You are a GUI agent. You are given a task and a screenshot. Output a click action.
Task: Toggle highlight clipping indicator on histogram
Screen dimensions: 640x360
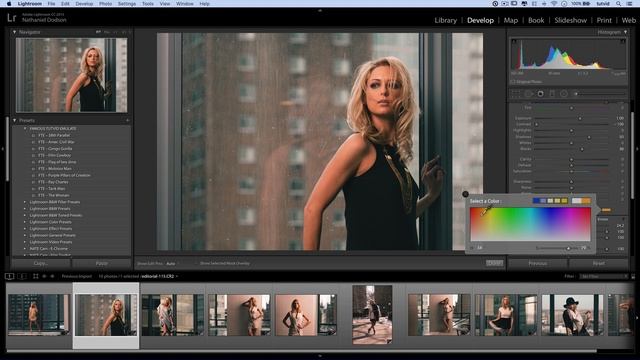tap(623, 41)
